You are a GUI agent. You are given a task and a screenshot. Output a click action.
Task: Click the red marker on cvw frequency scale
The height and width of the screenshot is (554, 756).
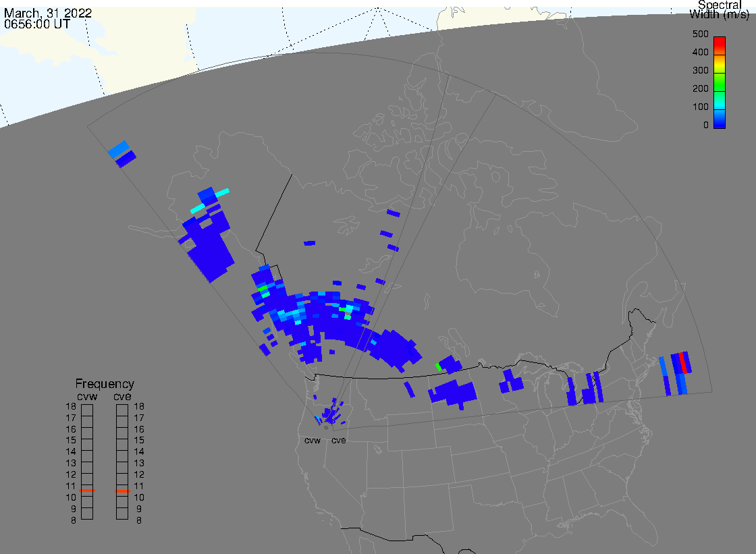click(x=87, y=491)
